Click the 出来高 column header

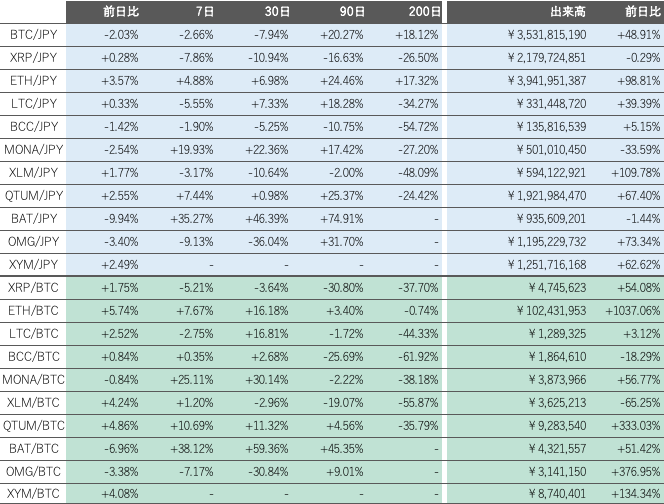pyautogui.click(x=568, y=11)
